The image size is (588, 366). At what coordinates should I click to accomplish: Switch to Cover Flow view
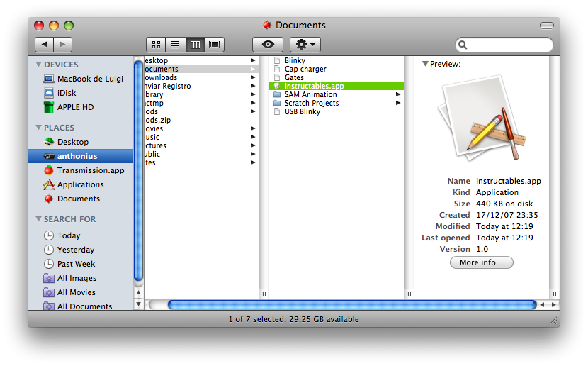coord(215,45)
